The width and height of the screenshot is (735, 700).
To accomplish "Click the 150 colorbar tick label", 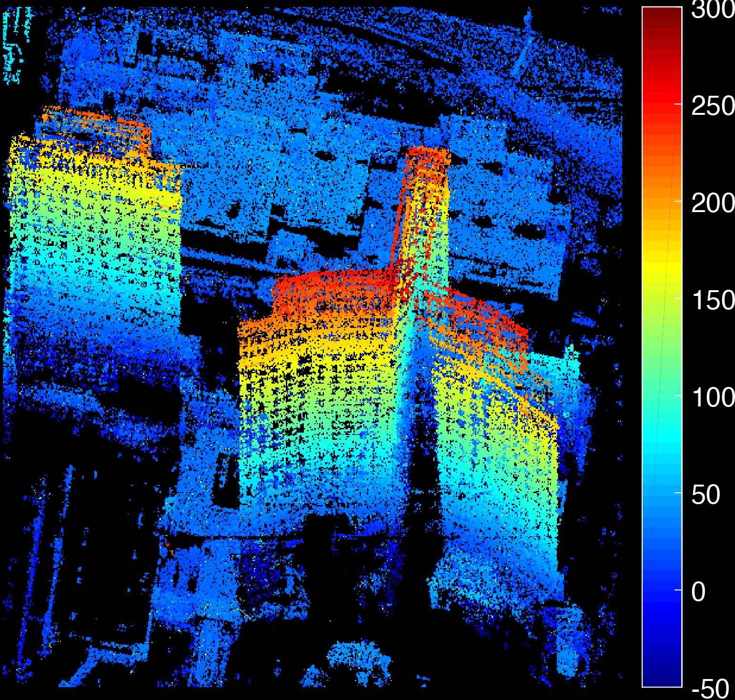I will click(x=713, y=300).
